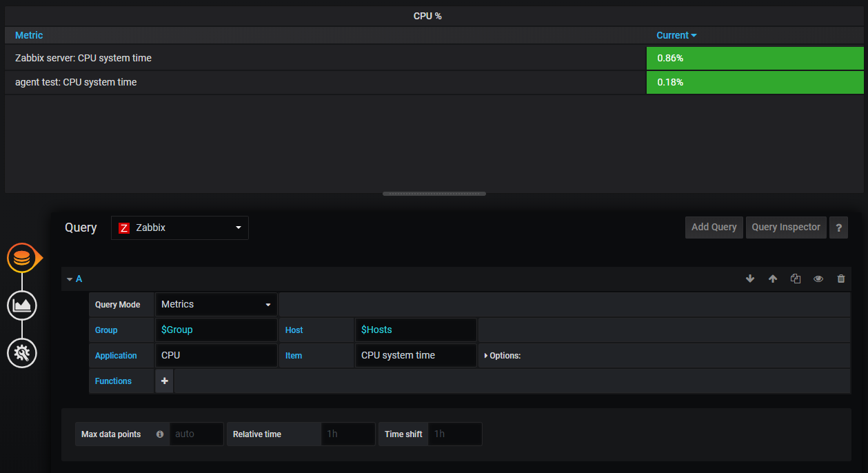The image size is (868, 473).
Task: Focus the Relative time input
Action: pyautogui.click(x=348, y=434)
